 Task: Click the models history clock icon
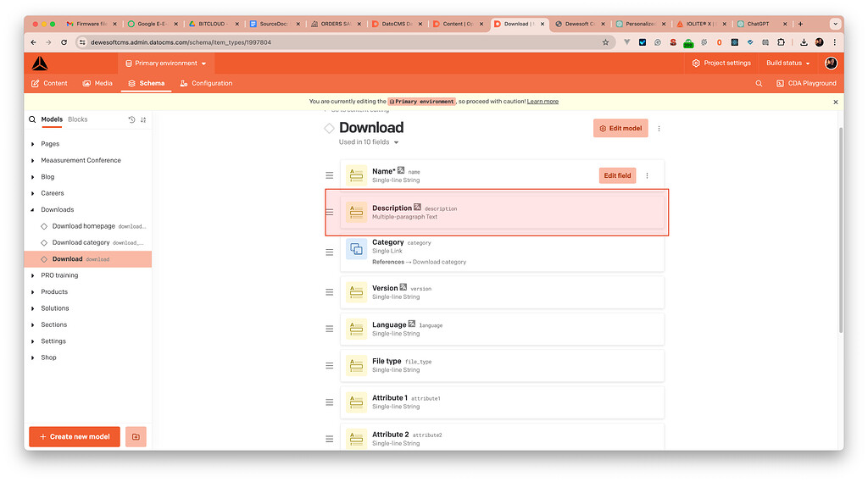[x=131, y=119]
